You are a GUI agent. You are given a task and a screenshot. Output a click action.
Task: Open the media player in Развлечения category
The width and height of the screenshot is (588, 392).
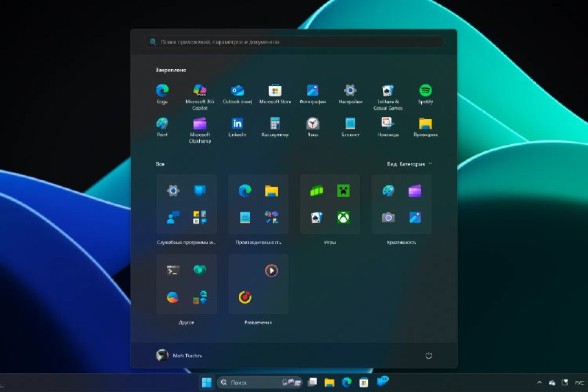[271, 271]
